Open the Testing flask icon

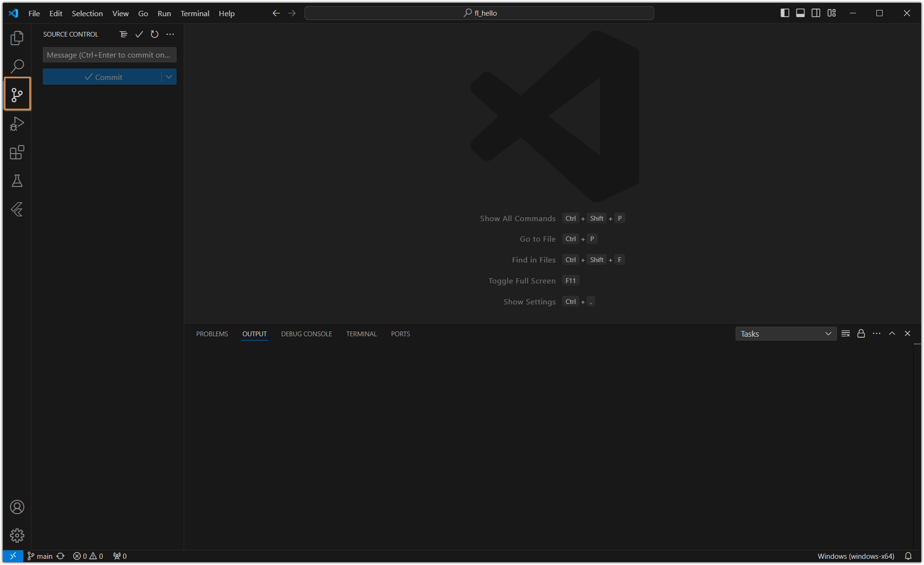pyautogui.click(x=17, y=181)
